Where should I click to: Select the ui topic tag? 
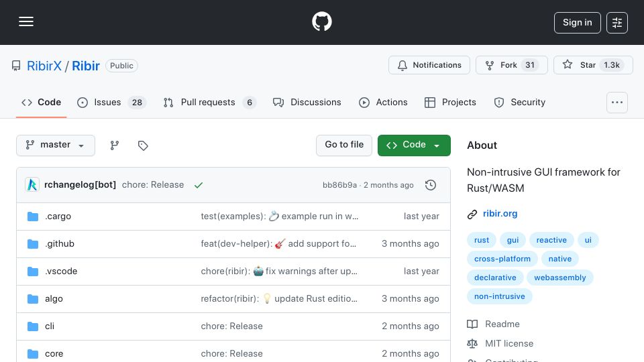click(x=588, y=240)
